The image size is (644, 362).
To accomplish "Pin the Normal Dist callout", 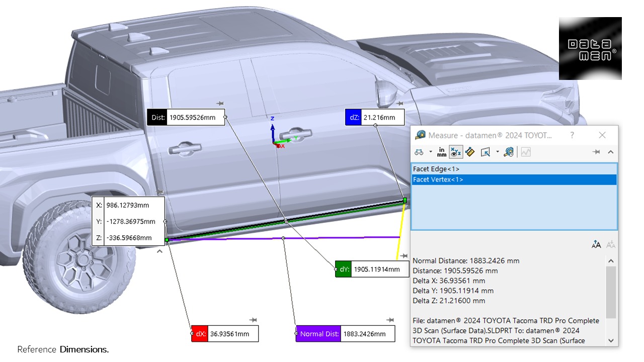I will [x=390, y=320].
